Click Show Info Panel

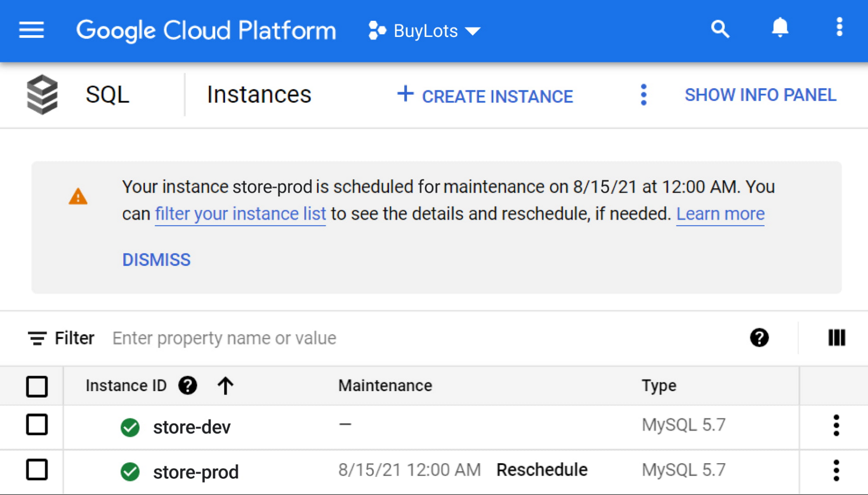(760, 95)
